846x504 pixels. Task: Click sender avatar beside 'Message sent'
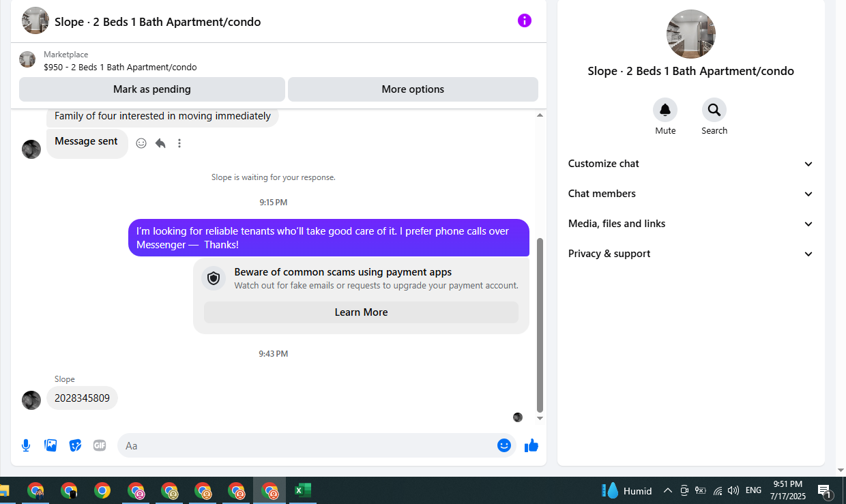(31, 149)
